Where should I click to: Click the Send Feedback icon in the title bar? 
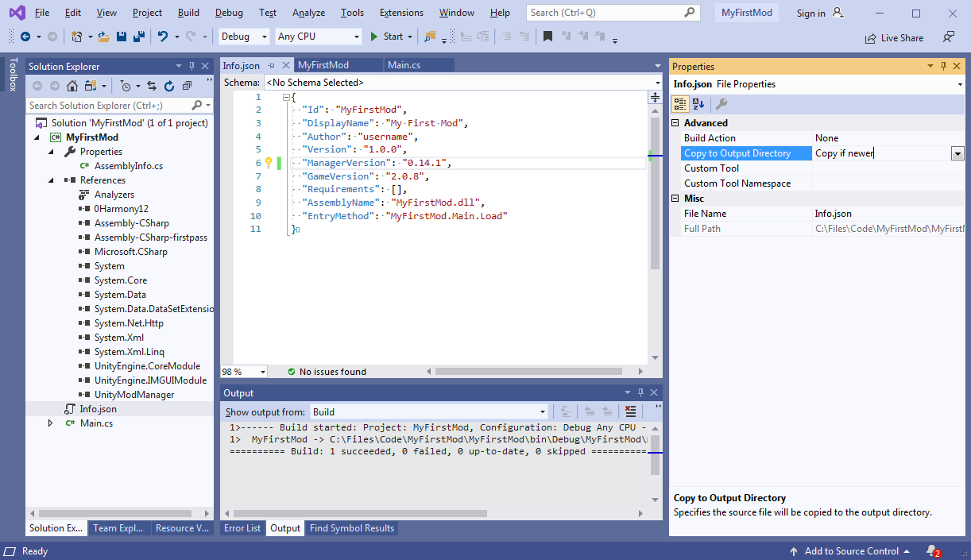[x=949, y=37]
